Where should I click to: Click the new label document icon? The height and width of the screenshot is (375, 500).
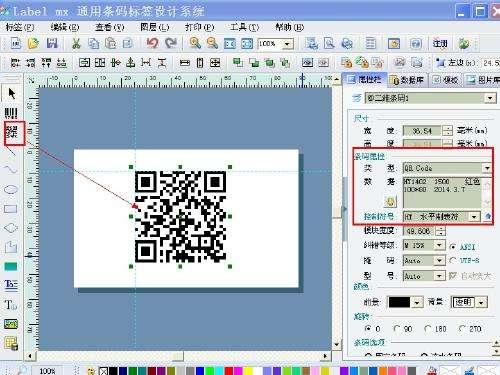(16, 43)
